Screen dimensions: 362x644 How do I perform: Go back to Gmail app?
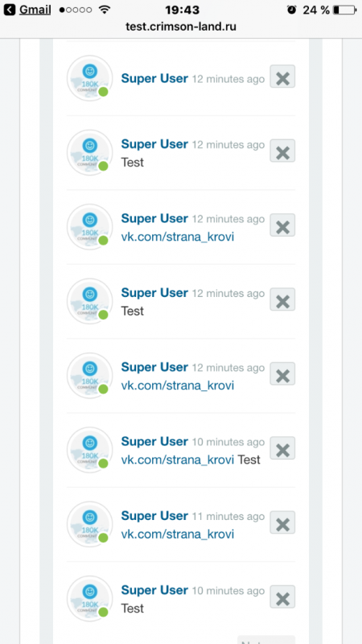pyautogui.click(x=27, y=10)
